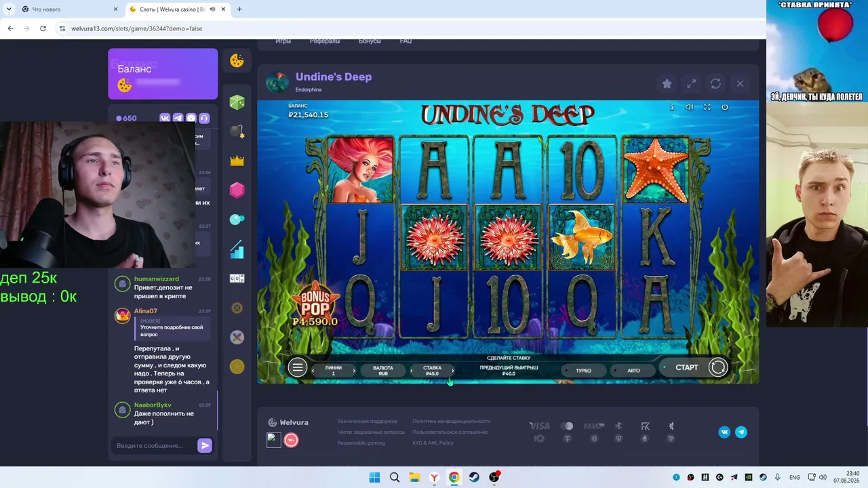Toggle Турбо mode
Screen dimensions: 868x488
(583, 370)
